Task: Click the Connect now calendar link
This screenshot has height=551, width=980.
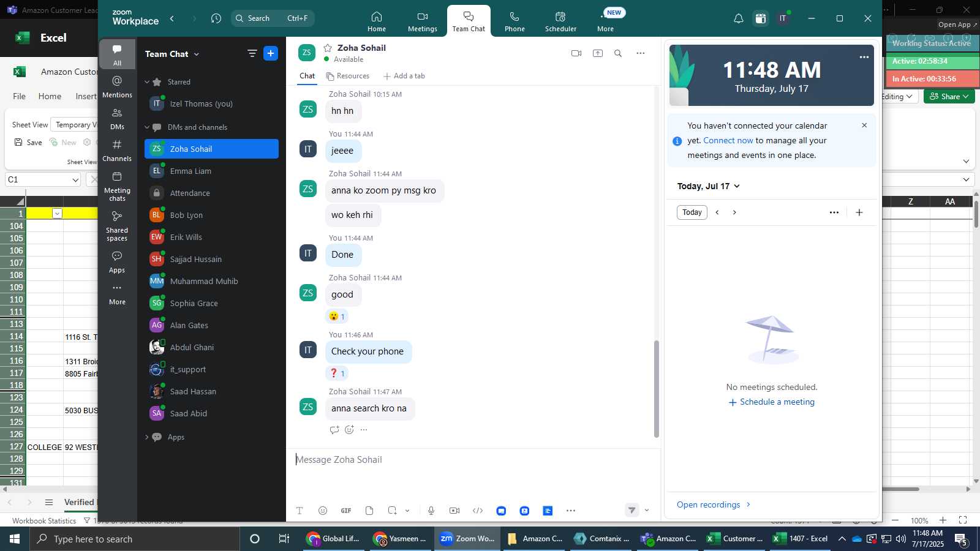Action: (728, 140)
